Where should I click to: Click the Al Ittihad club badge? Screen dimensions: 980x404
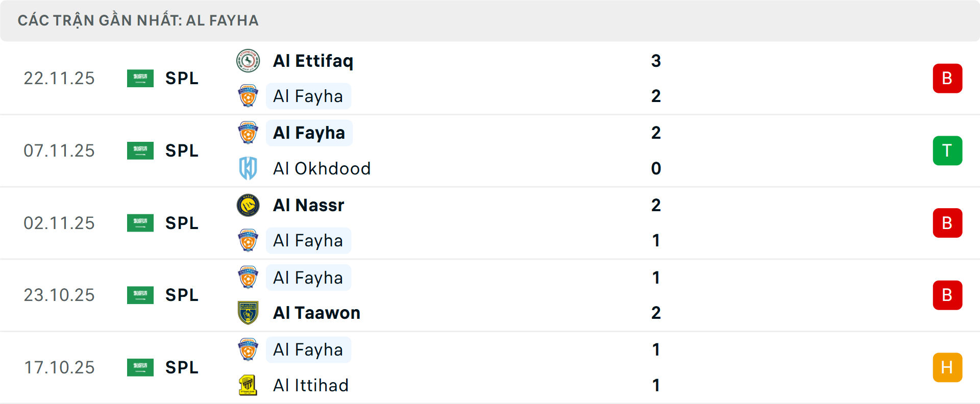(x=248, y=386)
